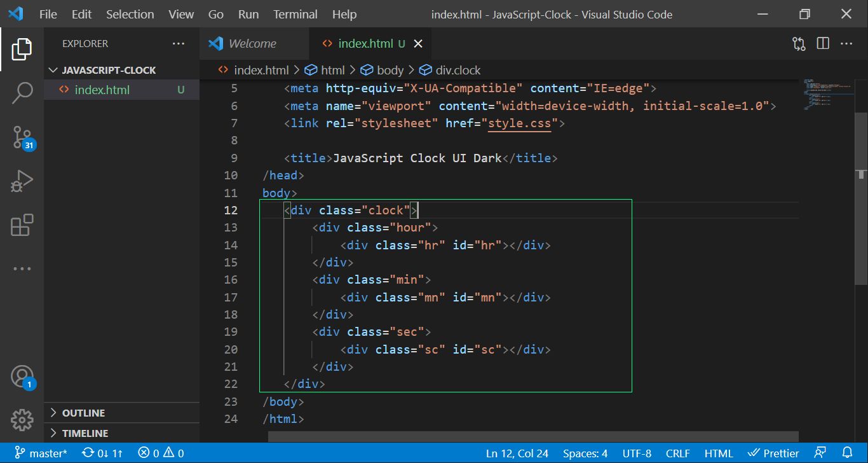Change end of line sequence CRLF
Screen dimensions: 868x463
click(x=678, y=453)
